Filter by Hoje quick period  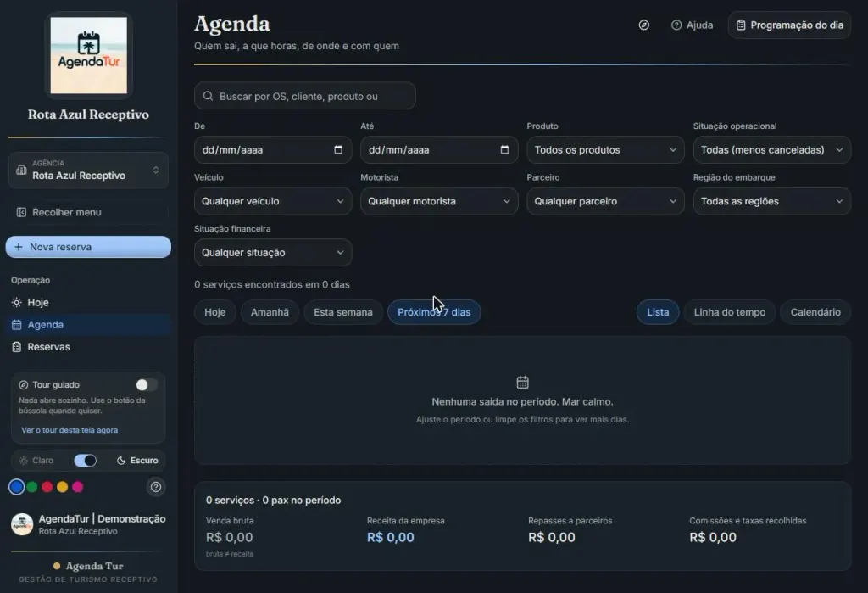pos(214,312)
